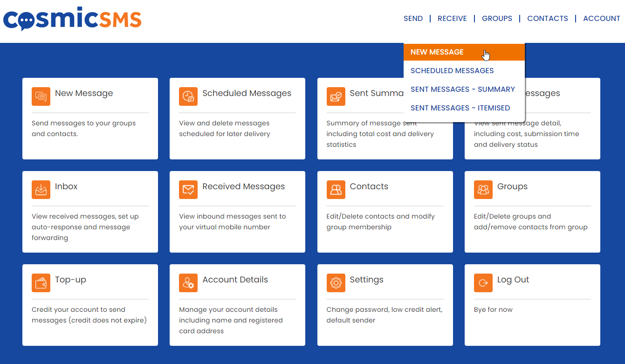
Task: Click the Sent Summary envelope icon
Action: (336, 96)
